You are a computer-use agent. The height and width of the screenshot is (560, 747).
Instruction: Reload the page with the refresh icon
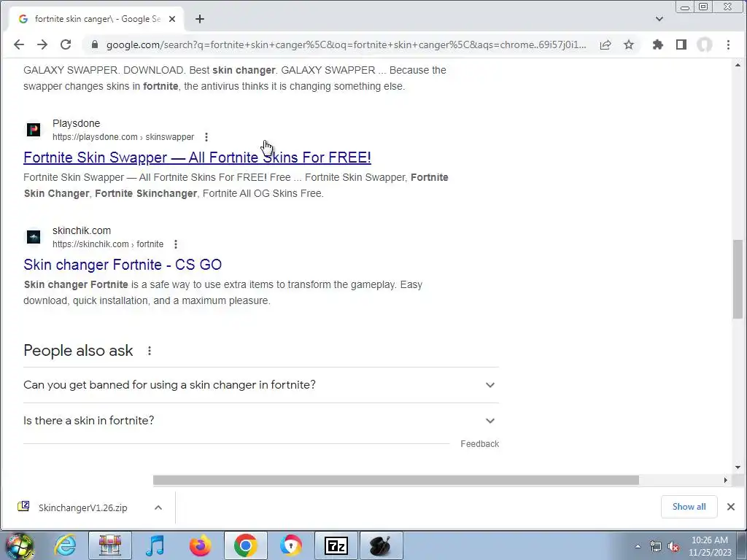click(x=66, y=44)
